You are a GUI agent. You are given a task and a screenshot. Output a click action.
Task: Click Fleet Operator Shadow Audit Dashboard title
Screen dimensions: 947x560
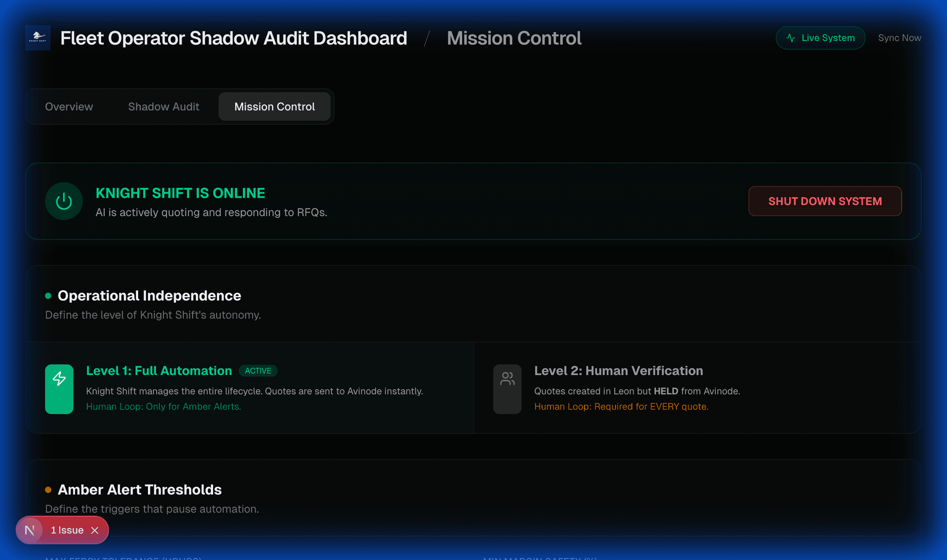point(233,38)
